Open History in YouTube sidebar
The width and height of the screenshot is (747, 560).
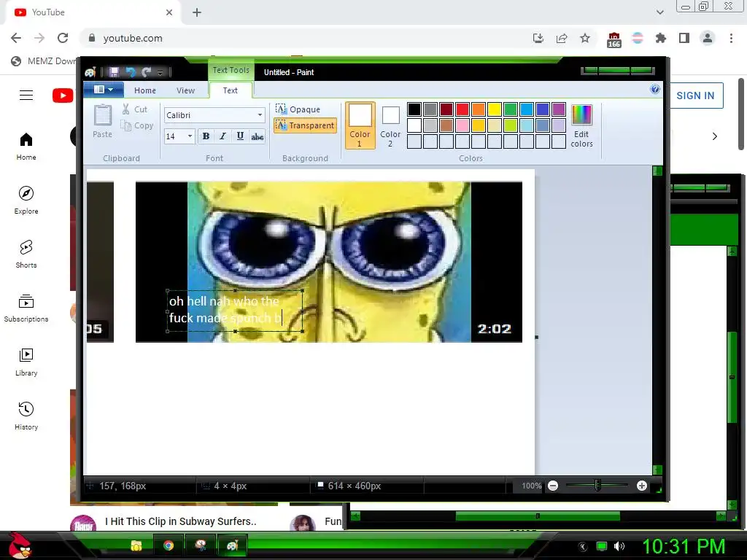[26, 416]
